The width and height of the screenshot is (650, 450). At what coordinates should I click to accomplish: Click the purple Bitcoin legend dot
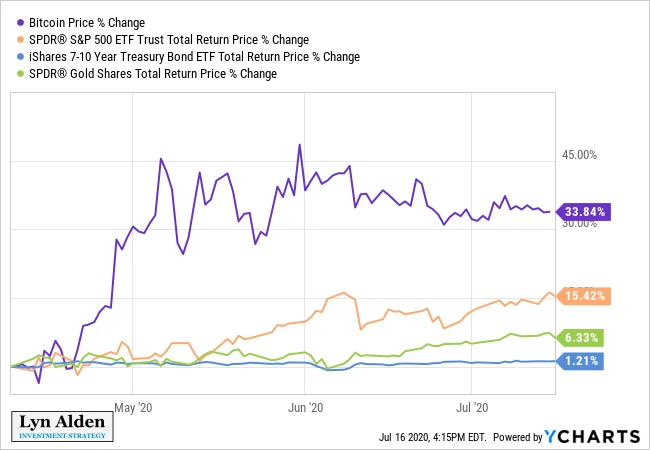(x=20, y=23)
